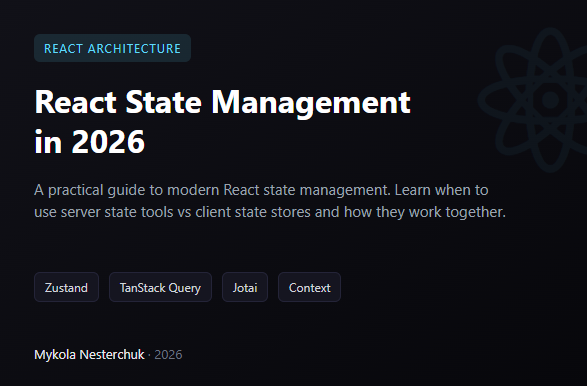Click the REACT ARCHITECTURE category badge
Viewport: 587px width, 386px height.
tap(112, 48)
